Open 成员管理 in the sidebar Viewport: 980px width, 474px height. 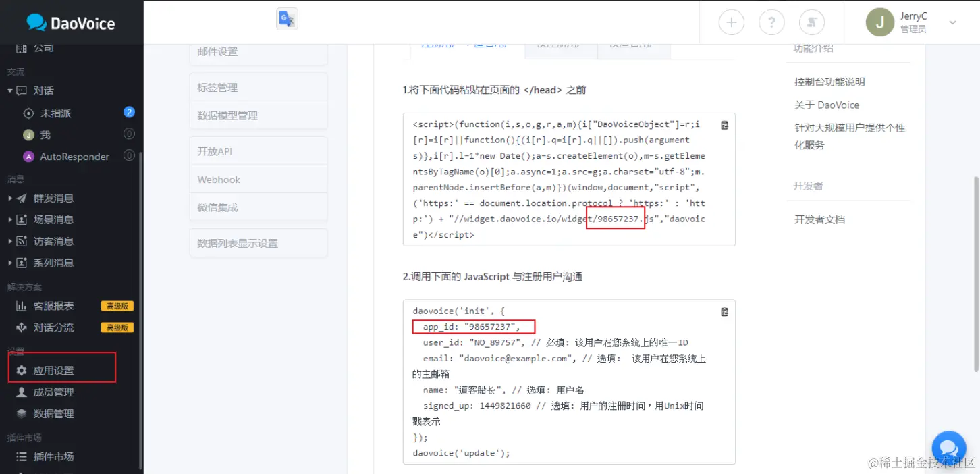(x=54, y=392)
